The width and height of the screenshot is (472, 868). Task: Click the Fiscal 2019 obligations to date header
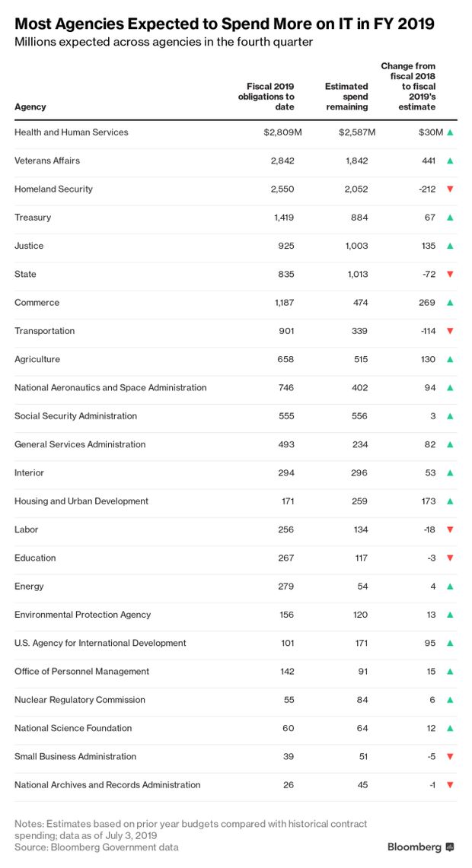[266, 97]
